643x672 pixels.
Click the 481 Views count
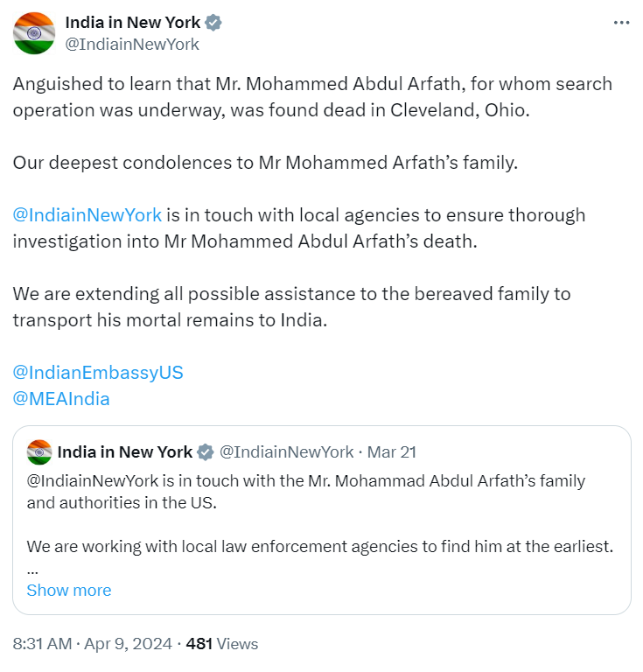pyautogui.click(x=222, y=644)
